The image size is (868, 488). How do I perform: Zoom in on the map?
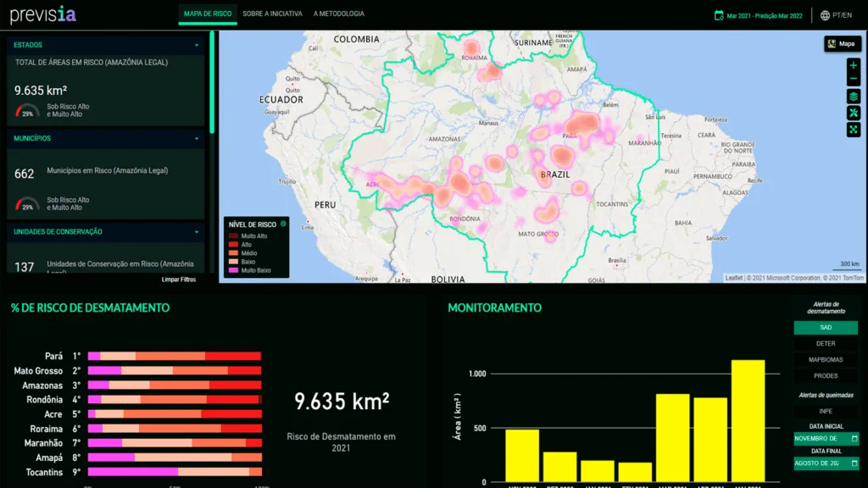coord(853,65)
